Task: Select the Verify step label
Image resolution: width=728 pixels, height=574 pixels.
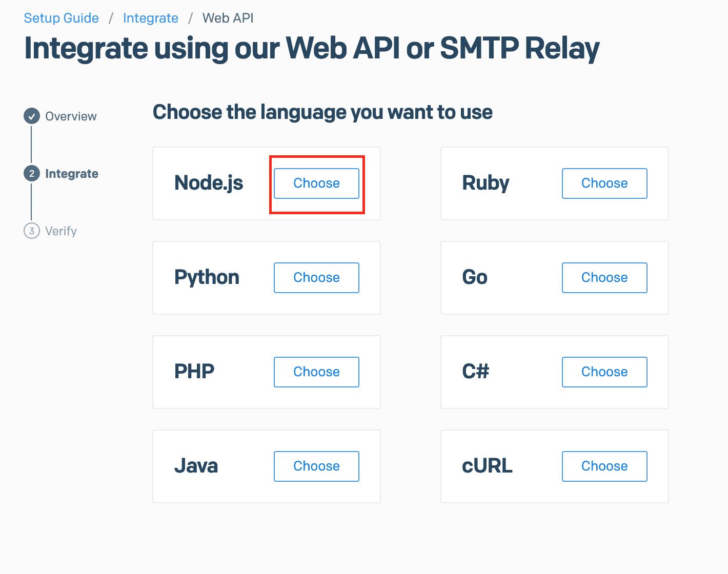Action: coord(61,231)
